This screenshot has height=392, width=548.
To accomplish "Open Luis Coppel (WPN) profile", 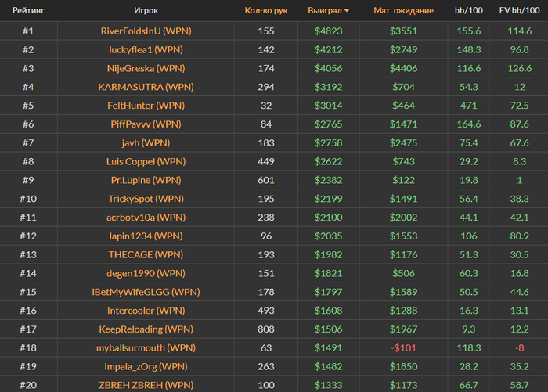I will tap(146, 161).
